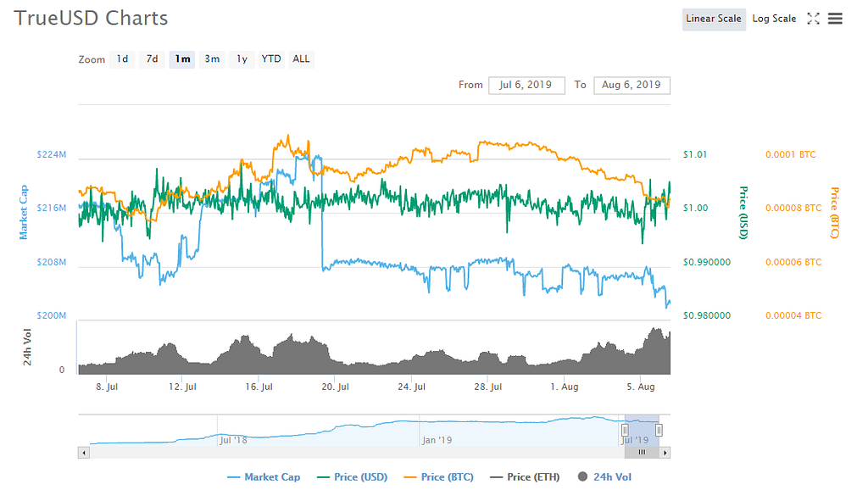Click the $200M axis label
868x490 pixels.
[52, 315]
